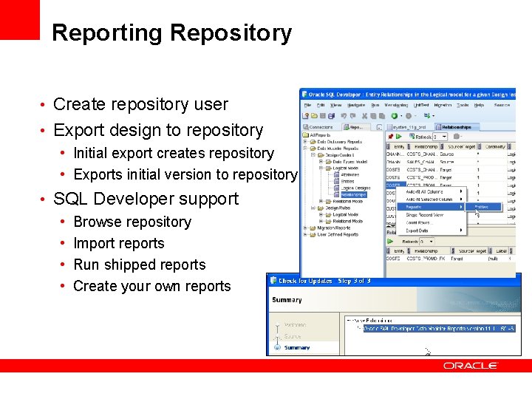Choose Auto-fit Selected Column in context menu

430,199
